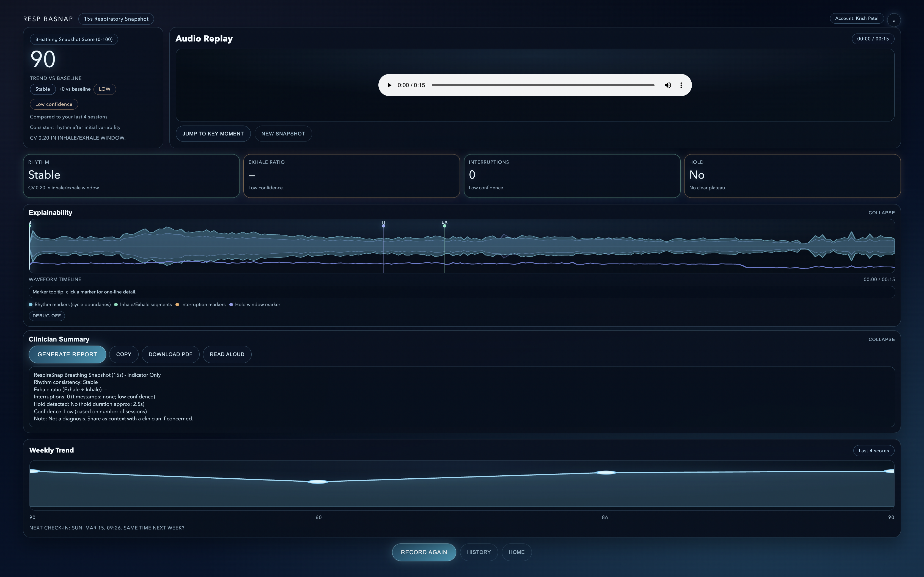Click the score 60 trend point
Image resolution: width=924 pixels, height=577 pixels.
(x=318, y=482)
